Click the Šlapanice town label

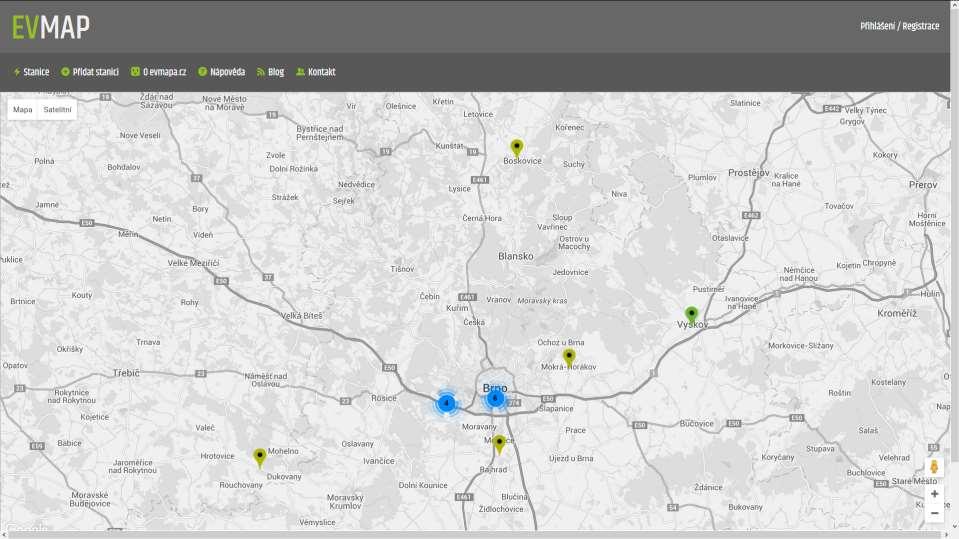pos(556,409)
